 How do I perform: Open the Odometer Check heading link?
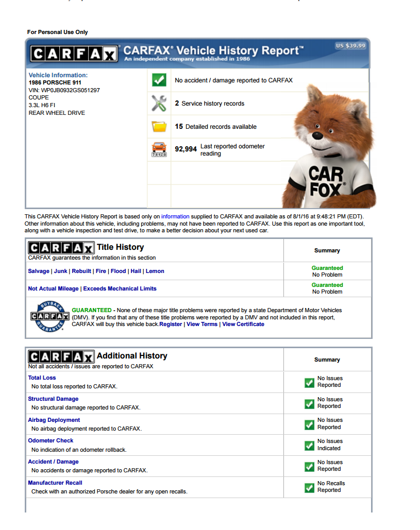click(51, 441)
